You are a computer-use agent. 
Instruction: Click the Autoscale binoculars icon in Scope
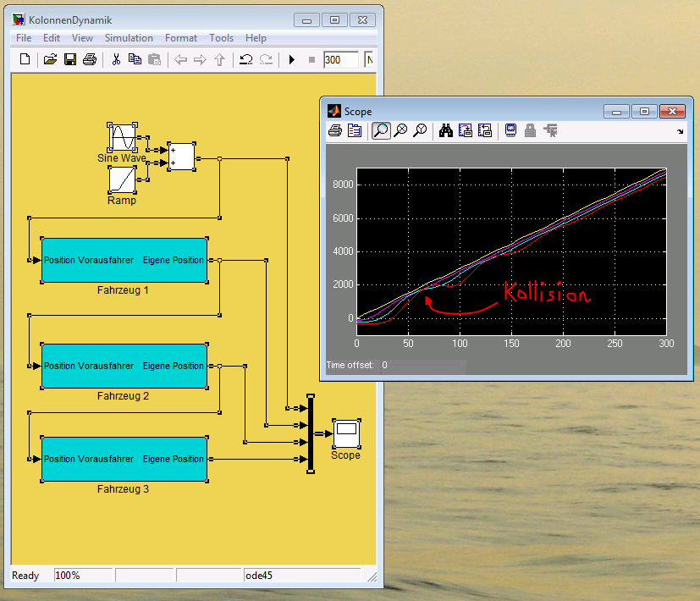click(444, 130)
